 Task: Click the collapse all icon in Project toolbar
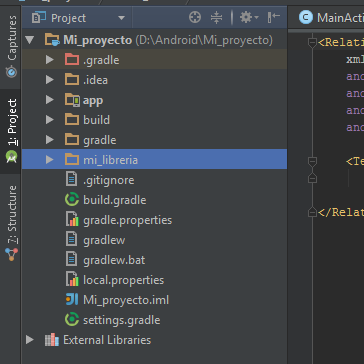click(x=216, y=17)
